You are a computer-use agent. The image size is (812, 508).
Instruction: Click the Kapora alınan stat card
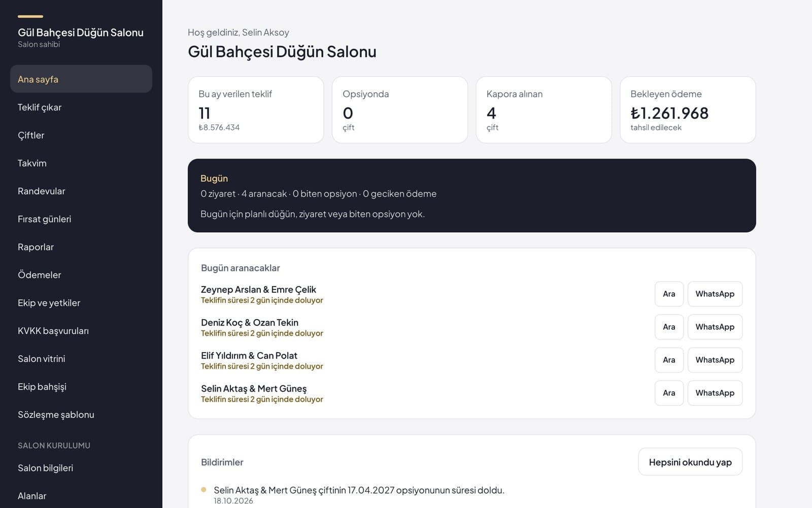(x=544, y=110)
